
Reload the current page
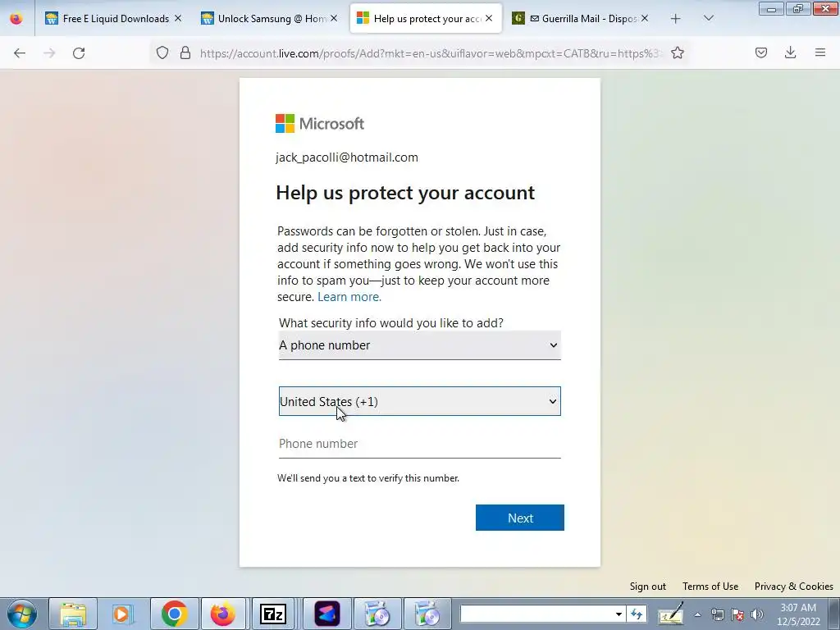pyautogui.click(x=79, y=53)
